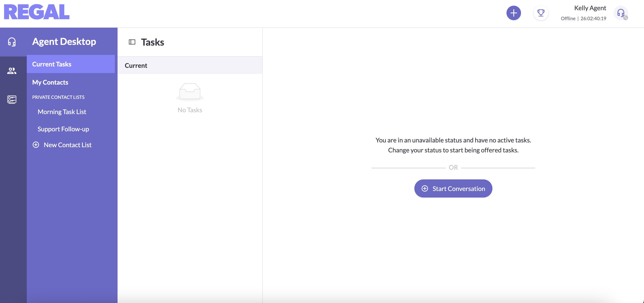Click the REGAL logo
Image resolution: width=644 pixels, height=303 pixels.
coord(37,12)
